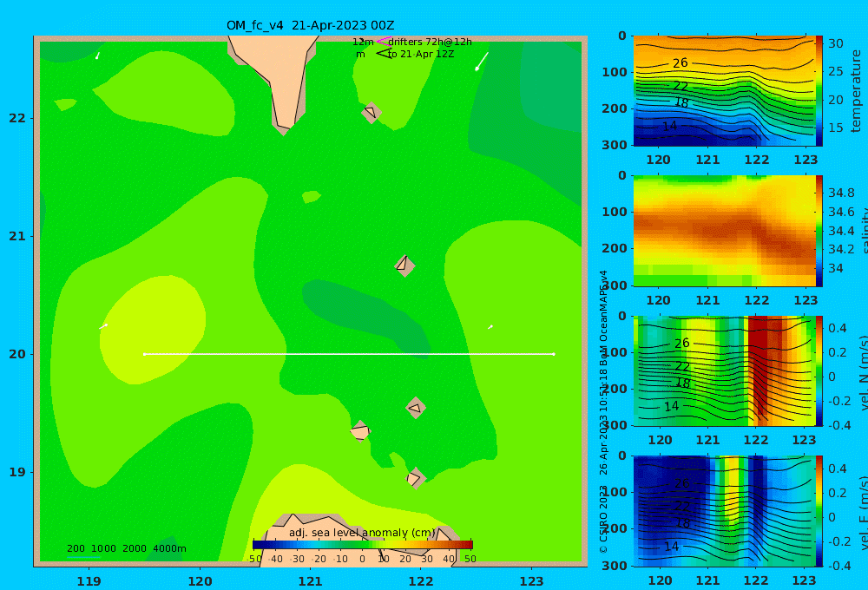This screenshot has height=590, width=868.
Task: Select the small island near 19.5N 122E
Action: coord(416,409)
